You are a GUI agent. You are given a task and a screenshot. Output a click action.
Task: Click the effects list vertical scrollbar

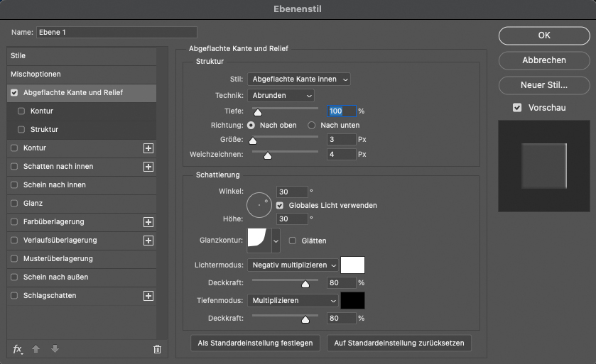coord(162,193)
